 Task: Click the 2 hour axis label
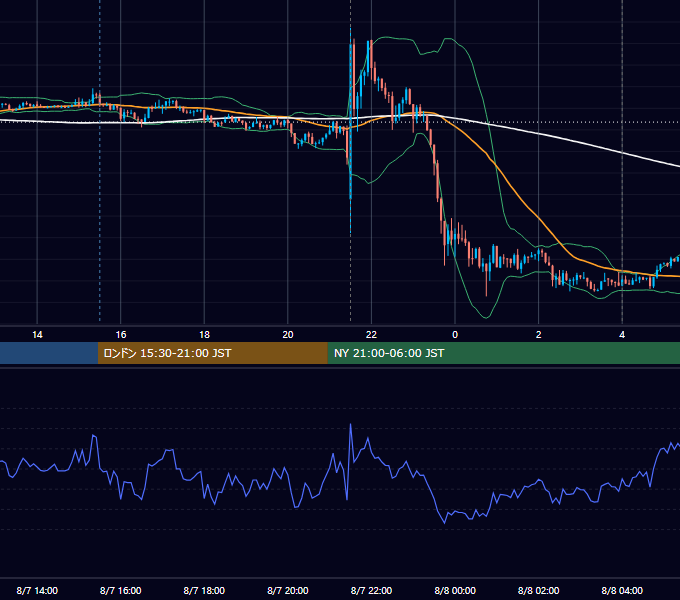(539, 335)
